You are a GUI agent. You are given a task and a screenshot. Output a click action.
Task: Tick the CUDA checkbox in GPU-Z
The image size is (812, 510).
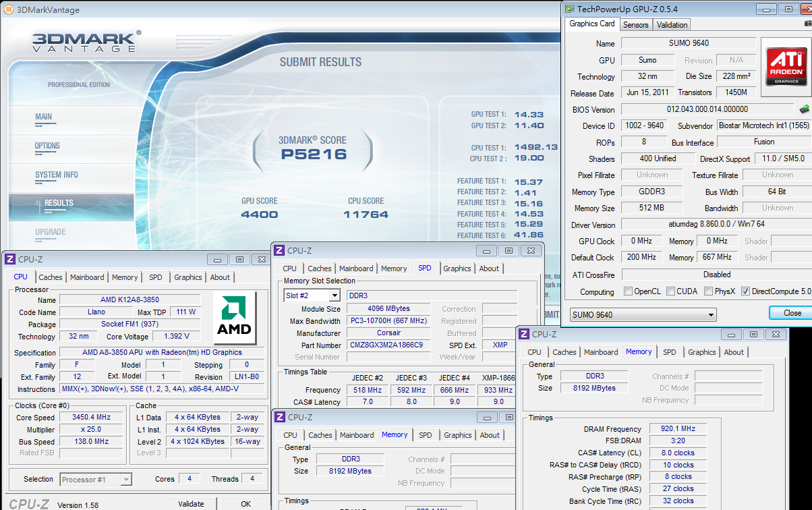coord(671,291)
